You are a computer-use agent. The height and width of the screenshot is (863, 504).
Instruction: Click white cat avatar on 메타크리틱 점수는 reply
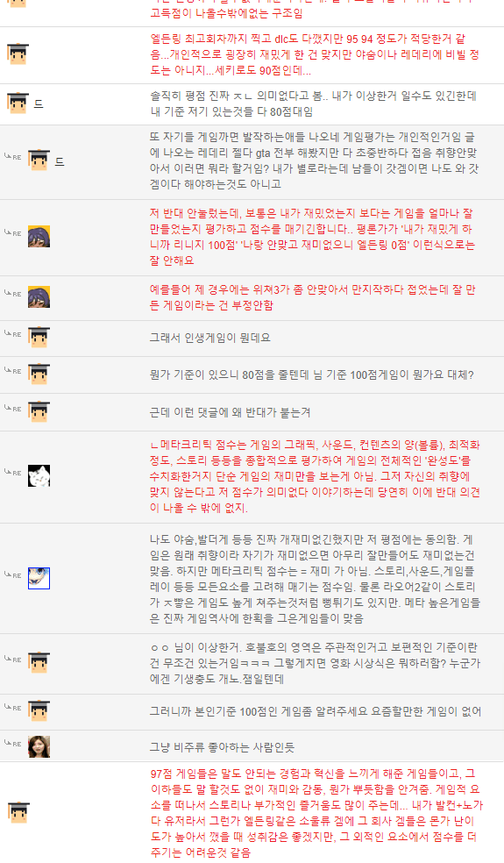[39, 475]
